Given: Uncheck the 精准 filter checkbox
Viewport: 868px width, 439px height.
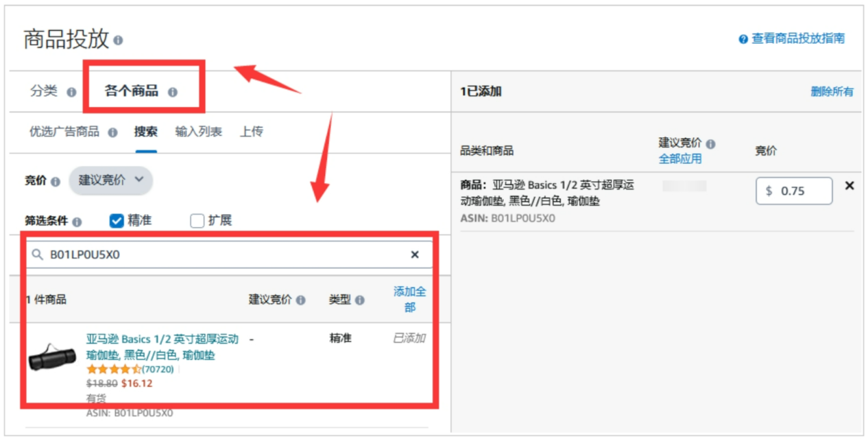Looking at the screenshot, I should 117,221.
